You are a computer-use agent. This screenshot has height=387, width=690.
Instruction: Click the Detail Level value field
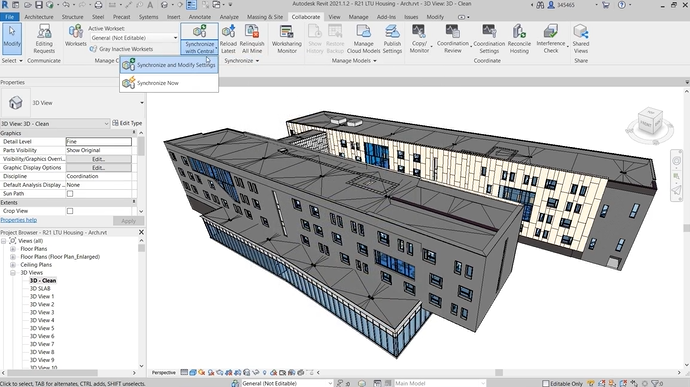[x=99, y=141]
